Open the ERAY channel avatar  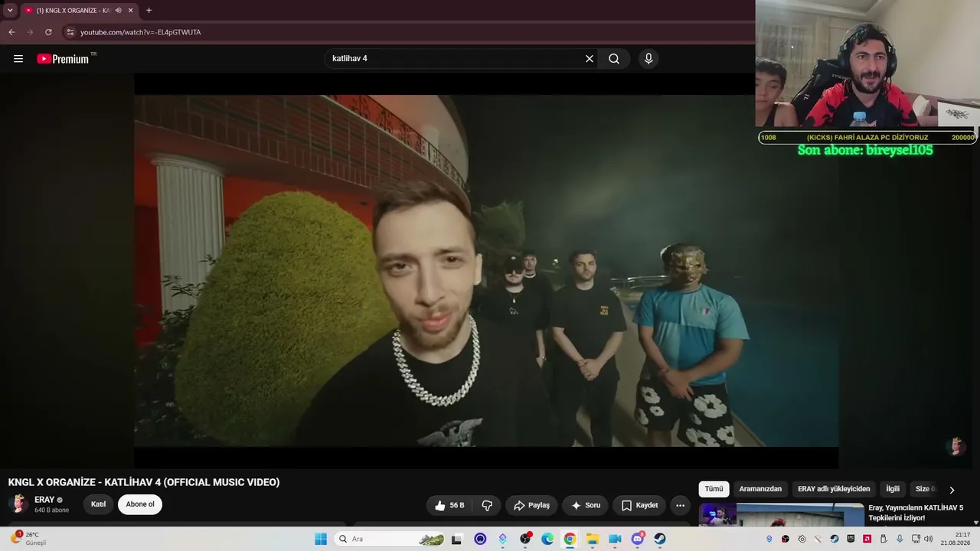point(18,504)
